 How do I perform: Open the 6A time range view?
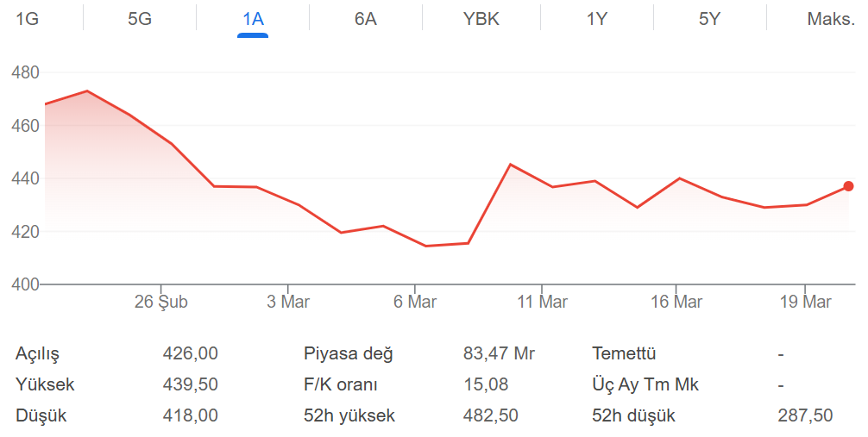[x=366, y=19]
